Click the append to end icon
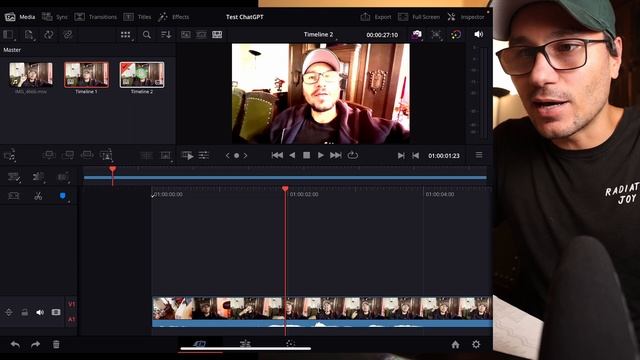 (x=68, y=155)
